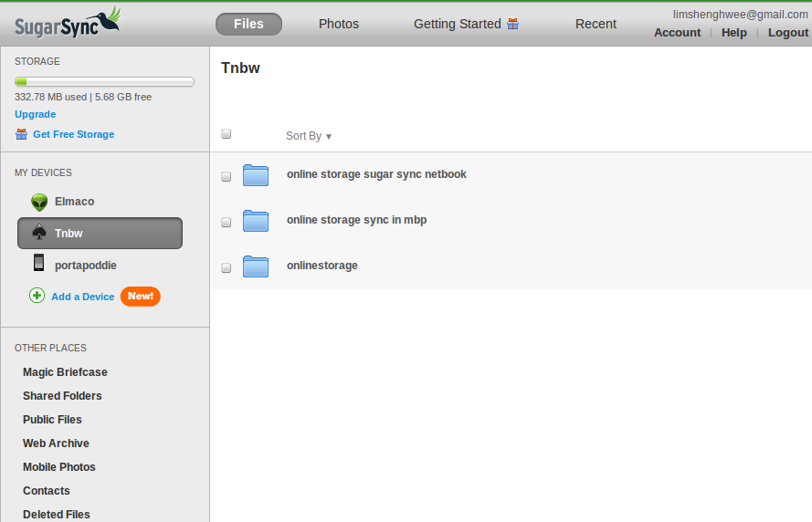Click the gift icon beside Getting Started
812x522 pixels.
(512, 24)
